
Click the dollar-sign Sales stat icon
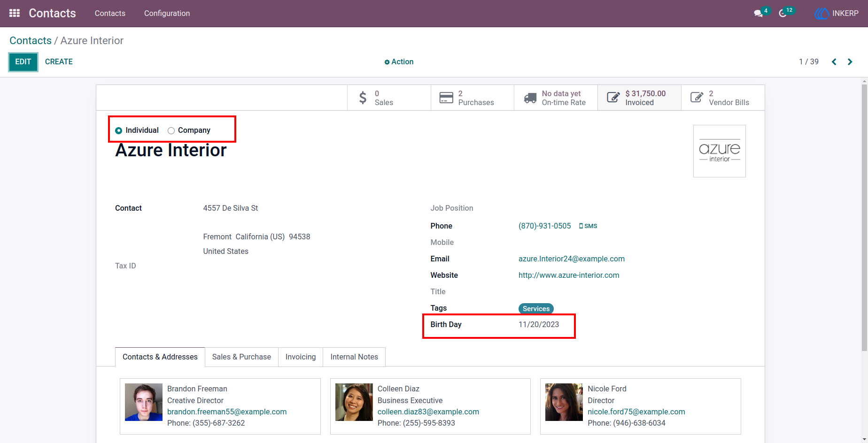(363, 98)
